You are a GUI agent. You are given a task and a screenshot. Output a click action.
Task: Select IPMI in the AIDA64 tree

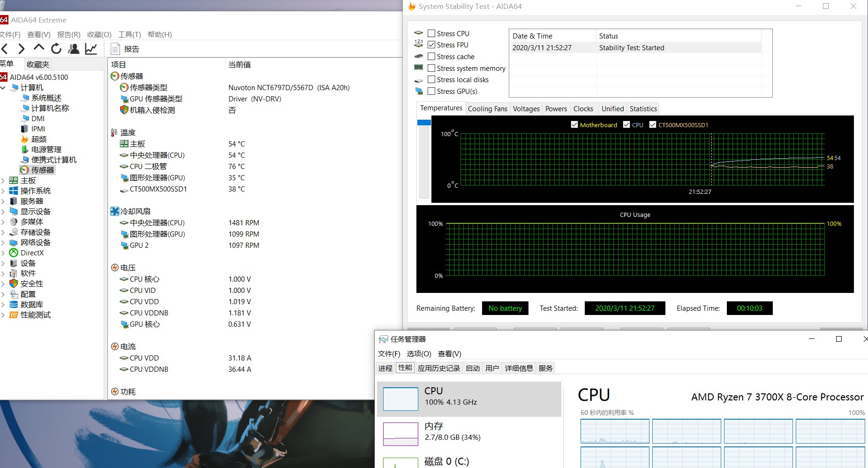tap(38, 129)
